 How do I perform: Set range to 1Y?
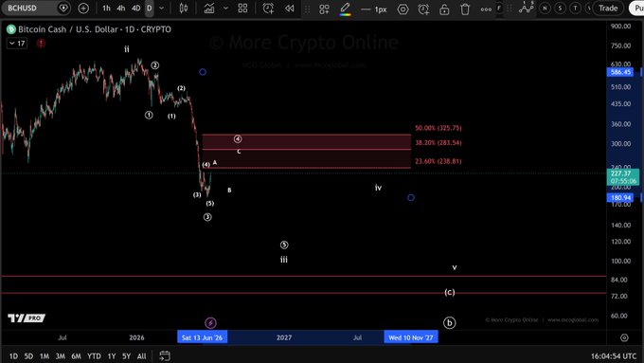coord(112,356)
